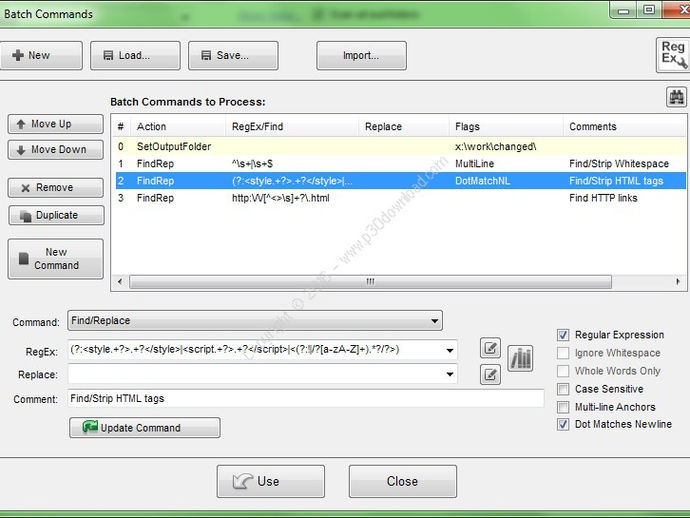Image resolution: width=690 pixels, height=518 pixels.
Task: Add a New Command
Action: (55, 259)
